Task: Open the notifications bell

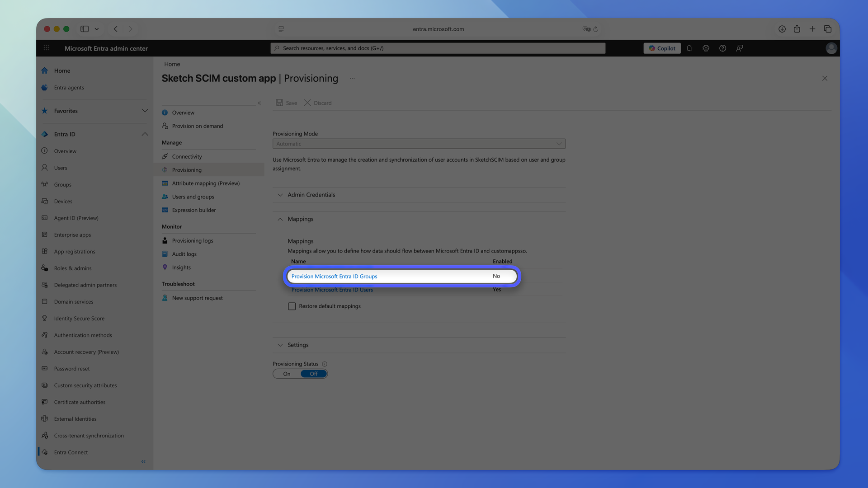Action: coord(689,48)
